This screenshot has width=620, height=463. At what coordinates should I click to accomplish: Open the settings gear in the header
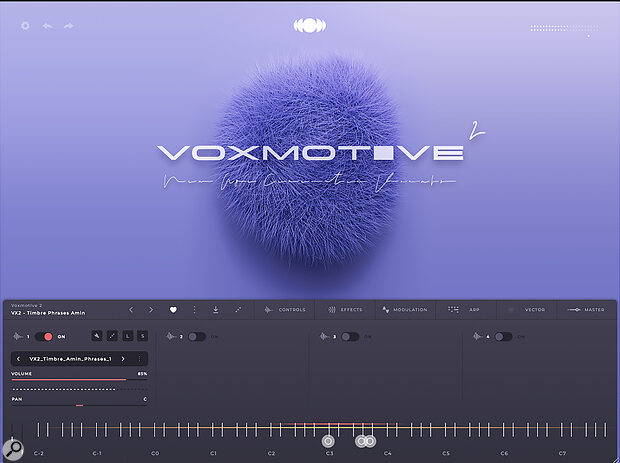(x=25, y=26)
